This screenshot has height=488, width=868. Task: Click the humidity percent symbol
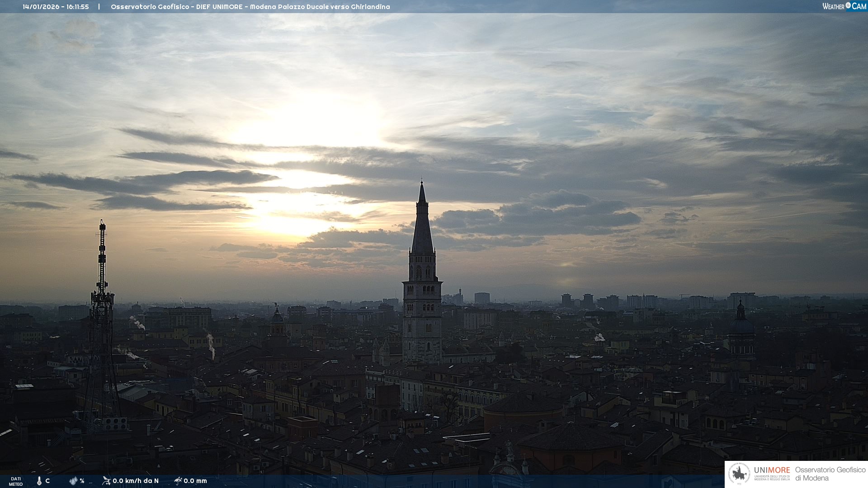[x=82, y=481]
